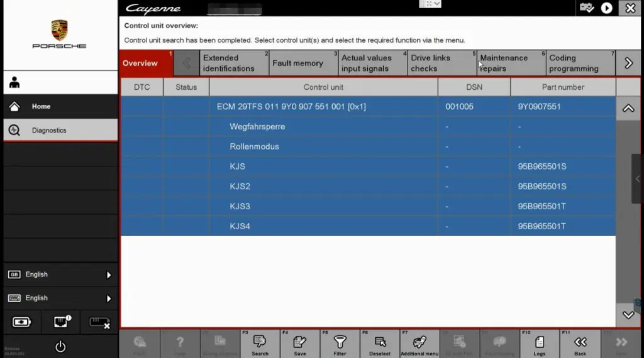Open the Filter funnel tool
The height and width of the screenshot is (358, 644).
pos(340,343)
